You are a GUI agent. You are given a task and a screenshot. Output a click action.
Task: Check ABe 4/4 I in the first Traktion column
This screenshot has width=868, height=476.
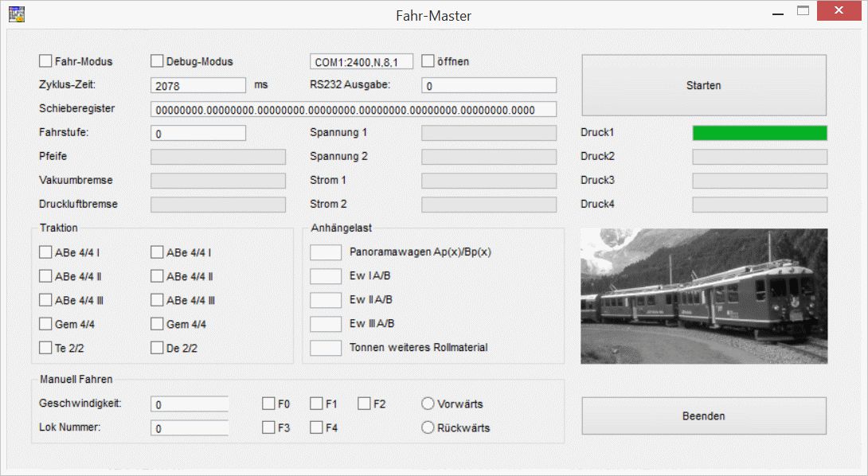coord(45,252)
